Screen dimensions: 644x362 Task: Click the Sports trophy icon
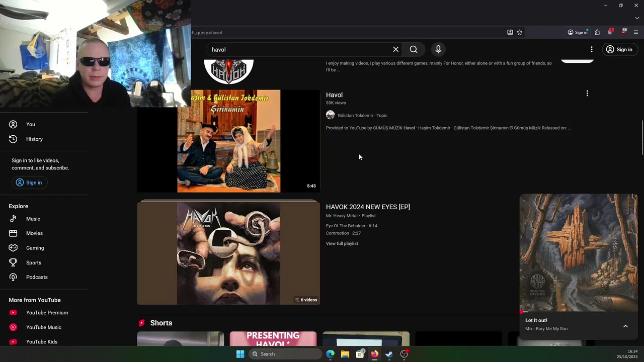13,262
